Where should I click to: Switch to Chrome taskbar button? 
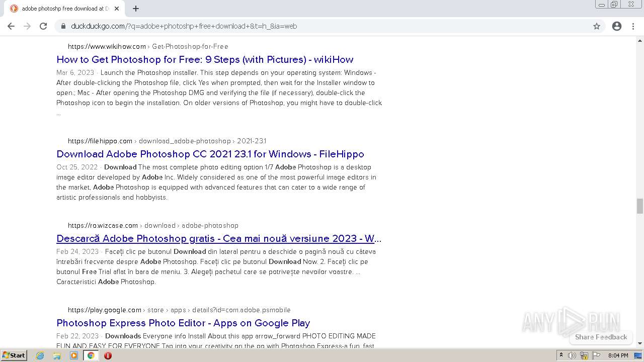(x=91, y=355)
